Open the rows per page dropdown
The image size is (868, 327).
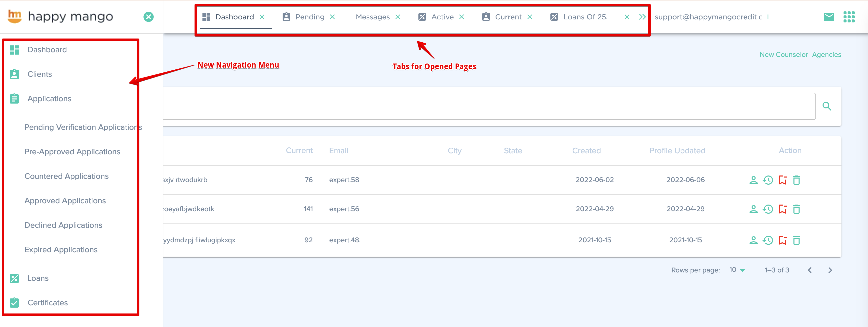click(737, 270)
